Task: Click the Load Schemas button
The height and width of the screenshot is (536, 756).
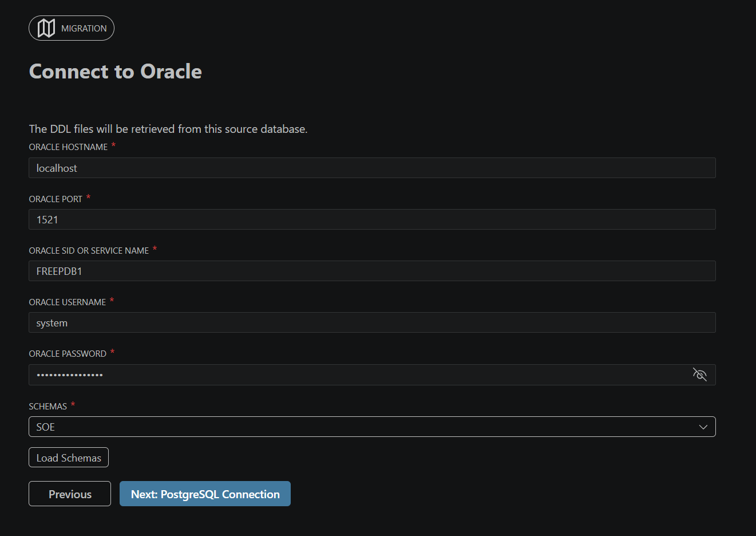Action: pyautogui.click(x=69, y=458)
